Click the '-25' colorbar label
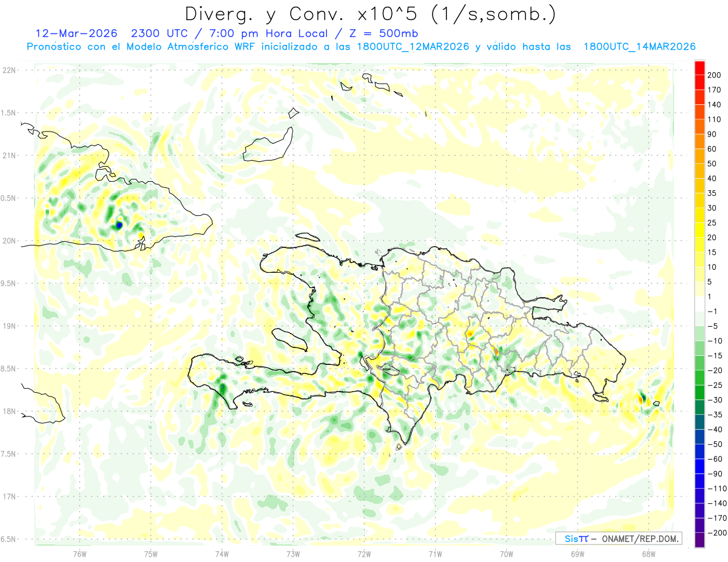 click(715, 386)
